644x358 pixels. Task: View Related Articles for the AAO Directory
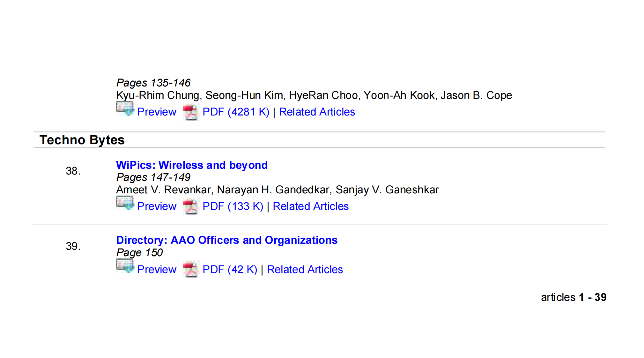click(x=305, y=270)
